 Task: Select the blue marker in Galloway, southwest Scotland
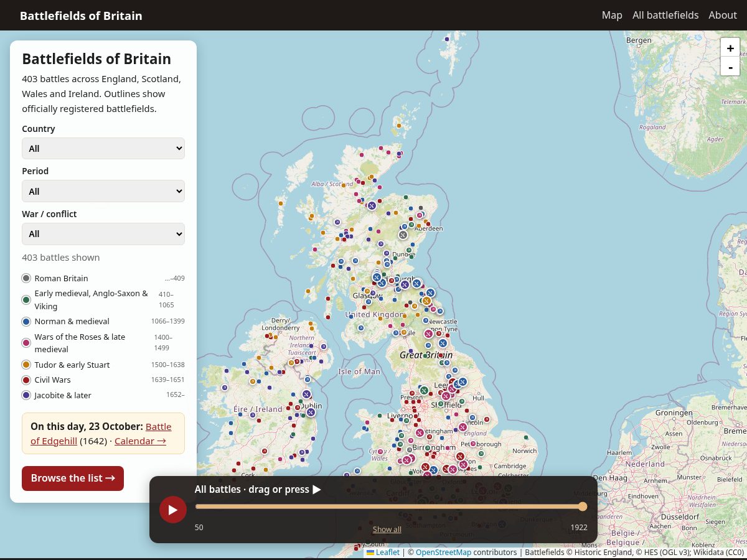pyautogui.click(x=361, y=328)
